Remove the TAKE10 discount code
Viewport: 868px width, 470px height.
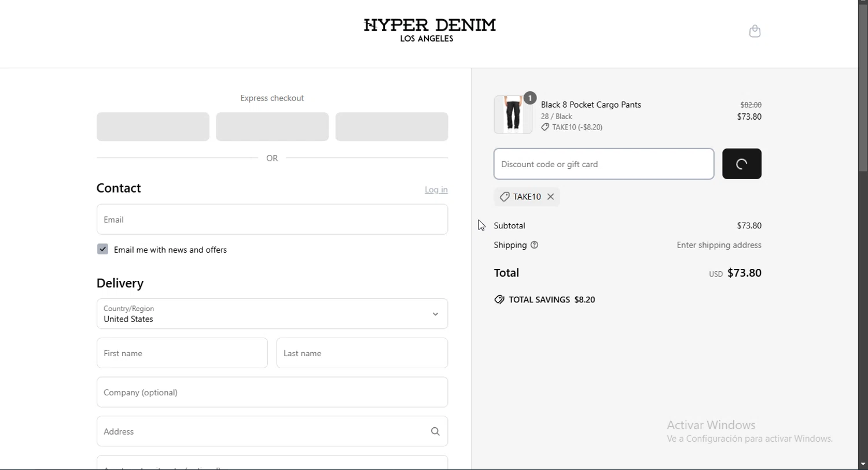(551, 197)
